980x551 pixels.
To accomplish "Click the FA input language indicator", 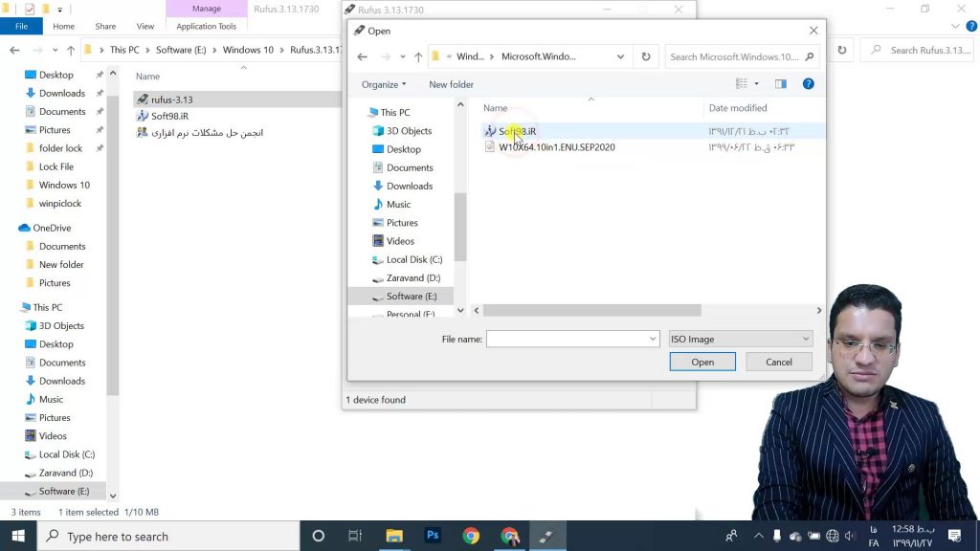I will coord(874,536).
